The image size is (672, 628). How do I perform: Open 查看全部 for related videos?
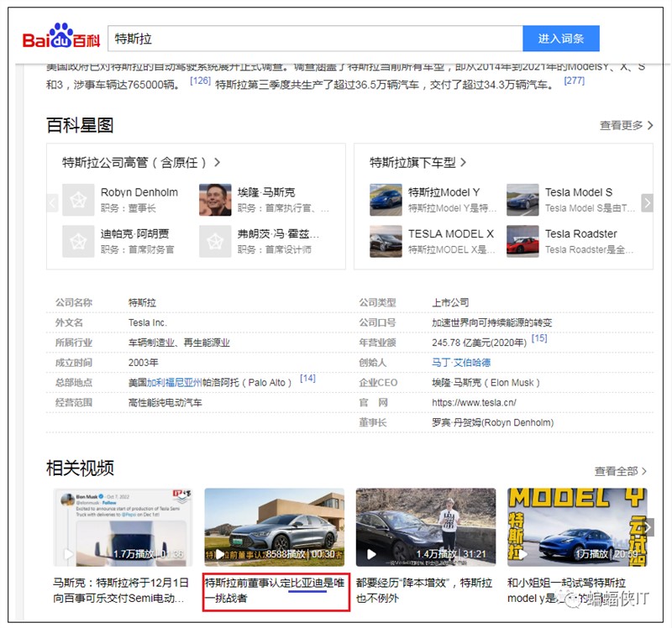621,471
